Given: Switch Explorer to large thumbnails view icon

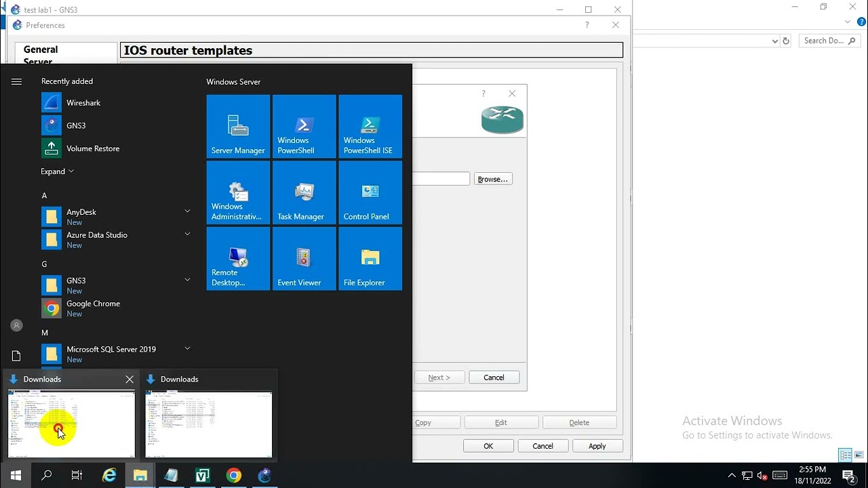Looking at the screenshot, I should (858, 455).
